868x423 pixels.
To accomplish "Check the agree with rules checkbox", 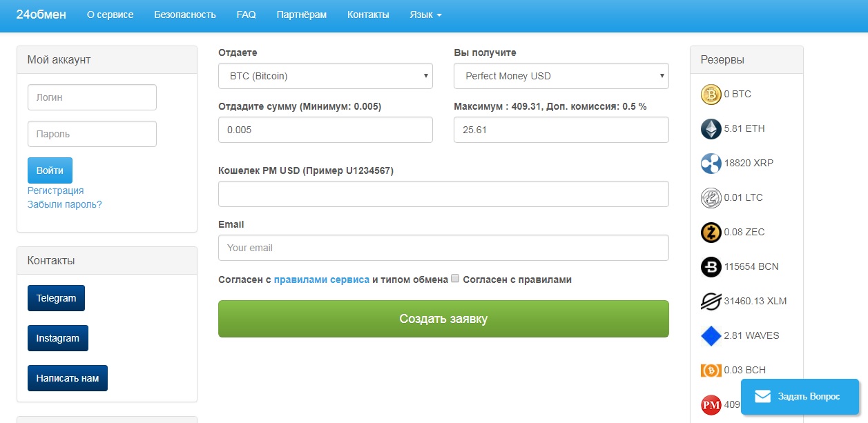I will (455, 279).
